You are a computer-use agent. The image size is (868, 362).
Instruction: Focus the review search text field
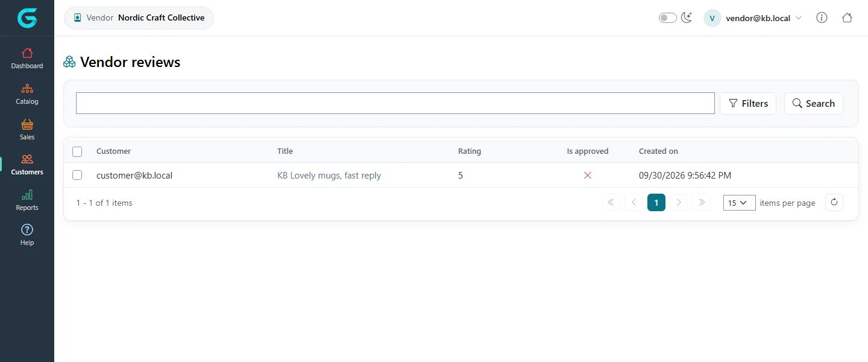(395, 103)
